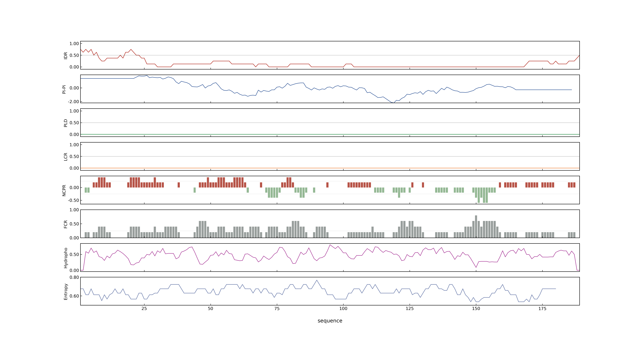This screenshot has width=644, height=343.
Task: Click the 0.00 tick of Pi-Pi panel
Action: (x=74, y=88)
